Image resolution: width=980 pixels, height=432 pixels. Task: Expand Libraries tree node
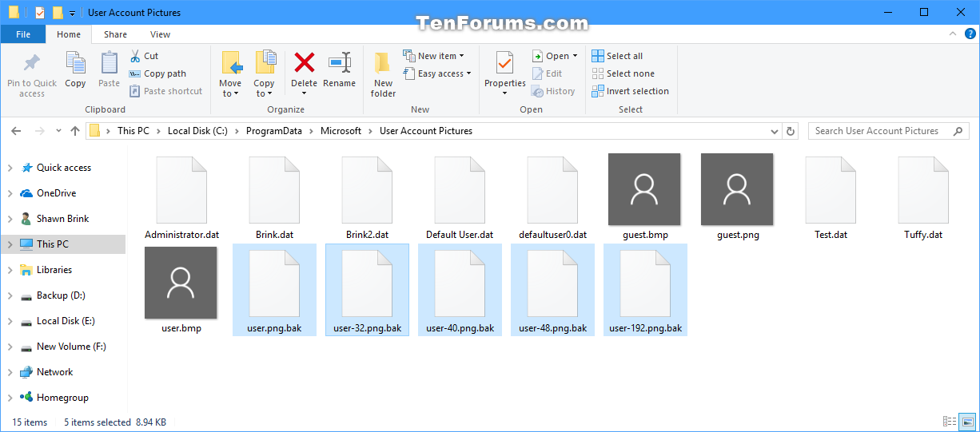[x=10, y=270]
